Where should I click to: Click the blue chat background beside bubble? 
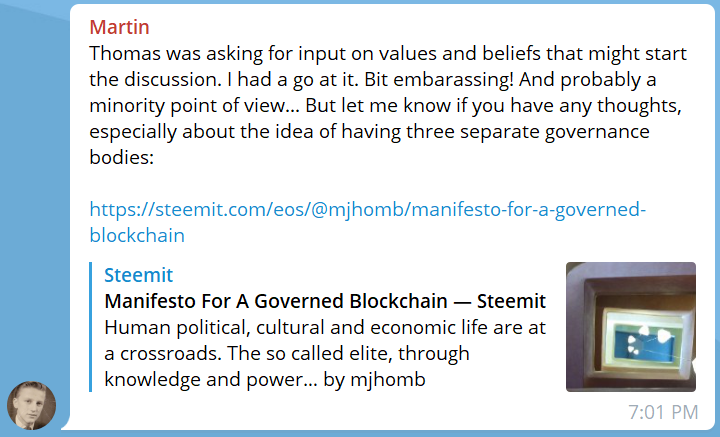[x=32, y=184]
